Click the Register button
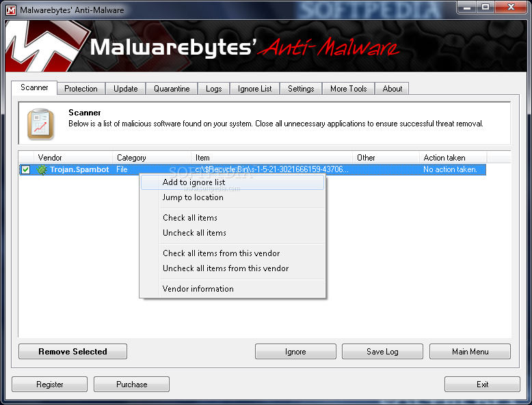The height and width of the screenshot is (405, 532). [49, 385]
